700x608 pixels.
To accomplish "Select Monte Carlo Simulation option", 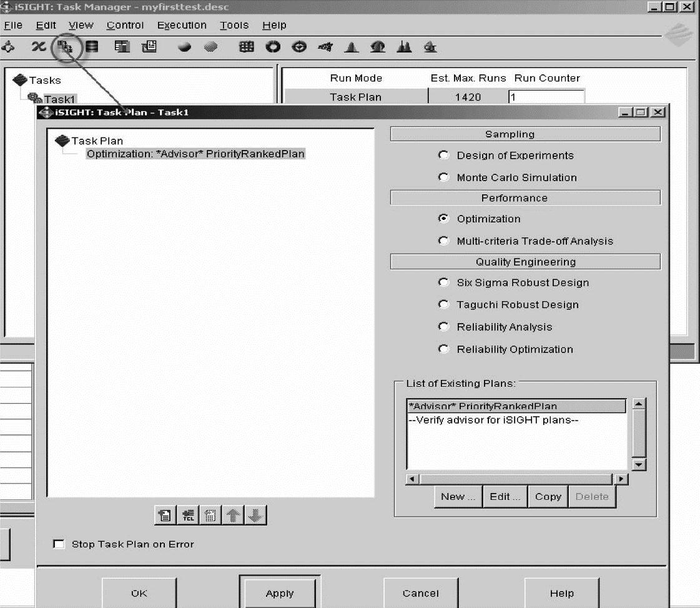I will (443, 177).
